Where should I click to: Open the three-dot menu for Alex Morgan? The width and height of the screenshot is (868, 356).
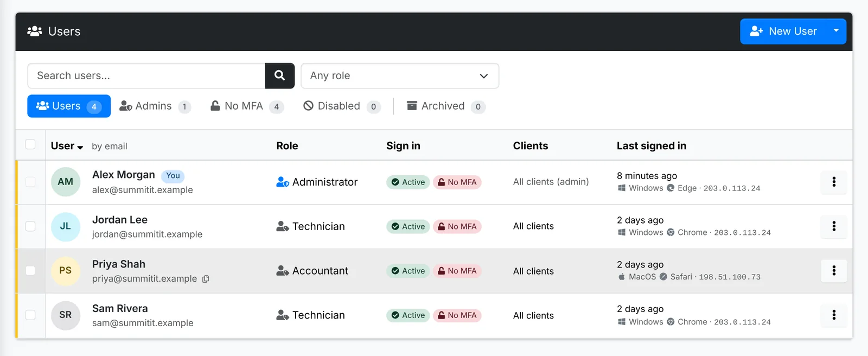pyautogui.click(x=834, y=182)
